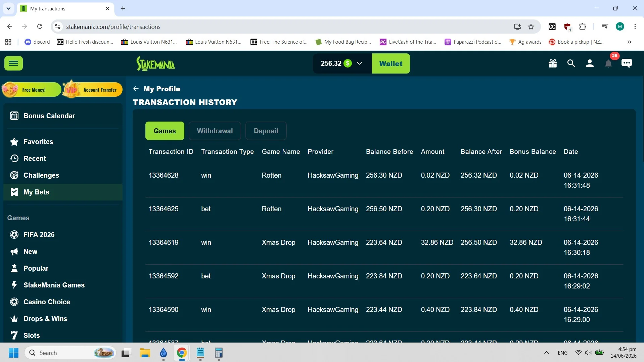Image resolution: width=644 pixels, height=362 pixels.
Task: Click the Slots seven icon
Action: point(14,335)
